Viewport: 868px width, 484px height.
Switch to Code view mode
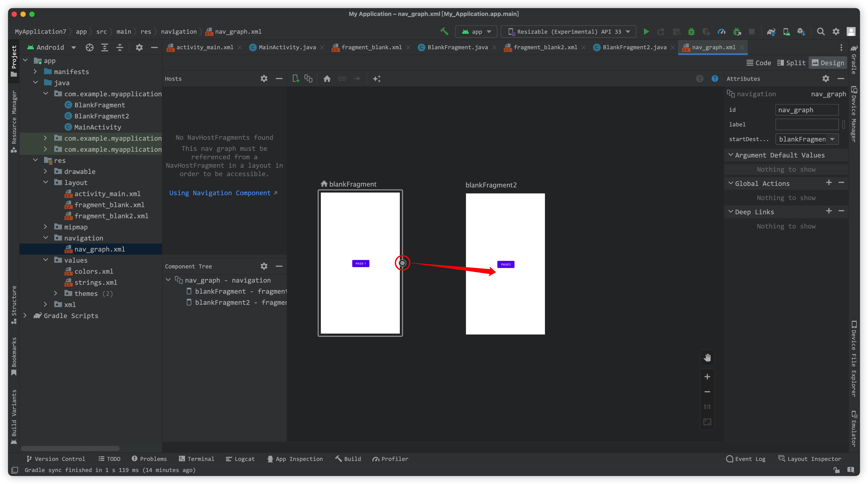(x=759, y=63)
